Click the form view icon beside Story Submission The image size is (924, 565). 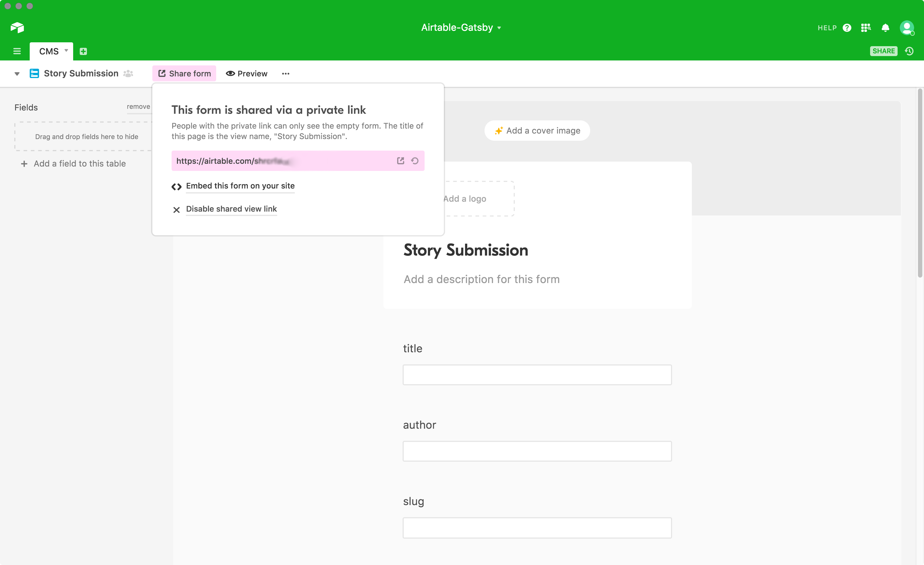click(x=34, y=73)
